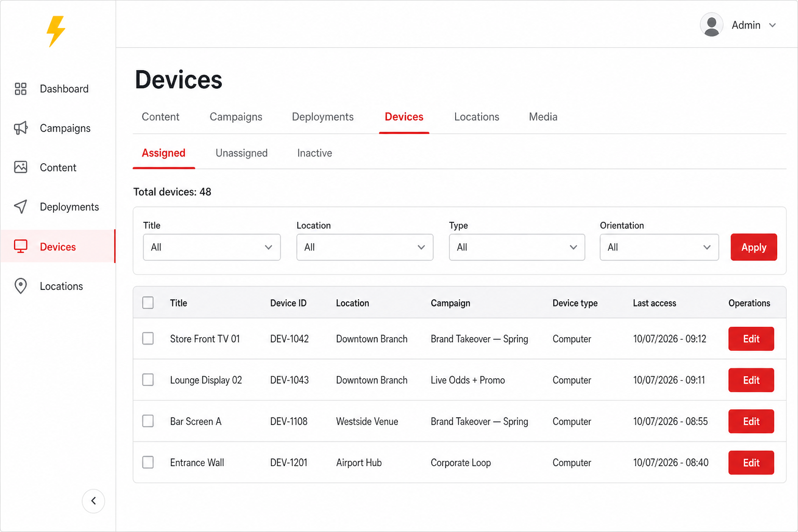
Task: Click the Airport Hub location cell
Action: tap(359, 463)
